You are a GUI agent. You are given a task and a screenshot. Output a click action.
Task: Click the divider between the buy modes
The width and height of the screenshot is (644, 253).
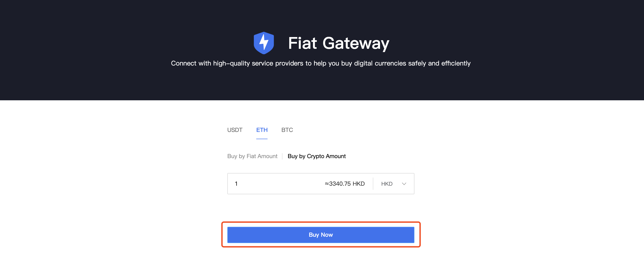pos(282,156)
